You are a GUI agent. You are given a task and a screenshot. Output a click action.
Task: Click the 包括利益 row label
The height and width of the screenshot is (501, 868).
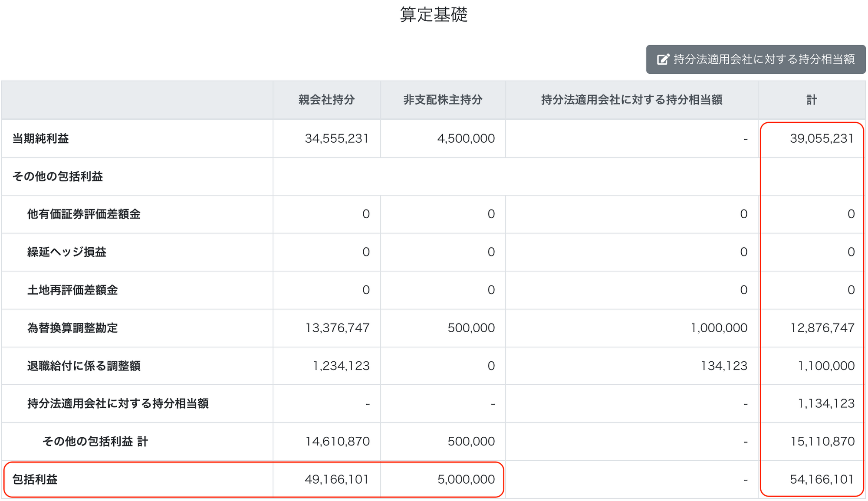tap(35, 480)
